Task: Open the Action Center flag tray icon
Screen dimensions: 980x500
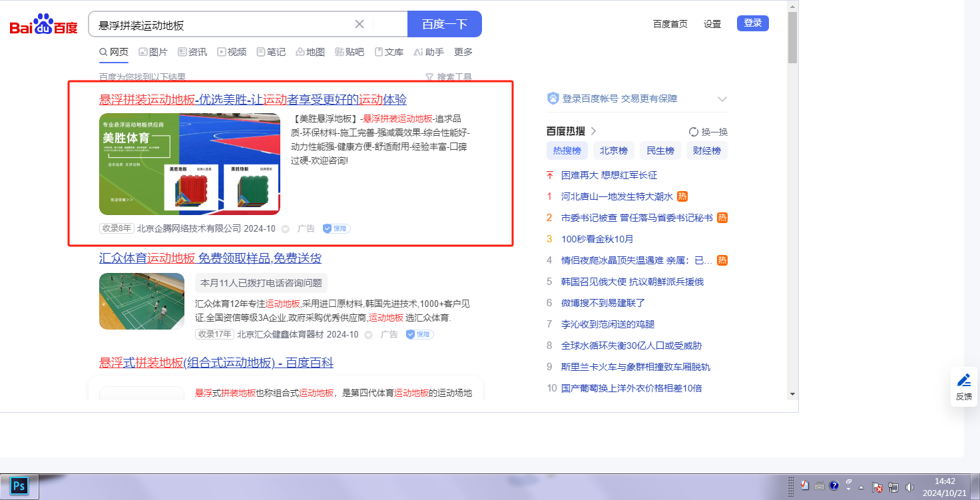Action: [x=877, y=487]
